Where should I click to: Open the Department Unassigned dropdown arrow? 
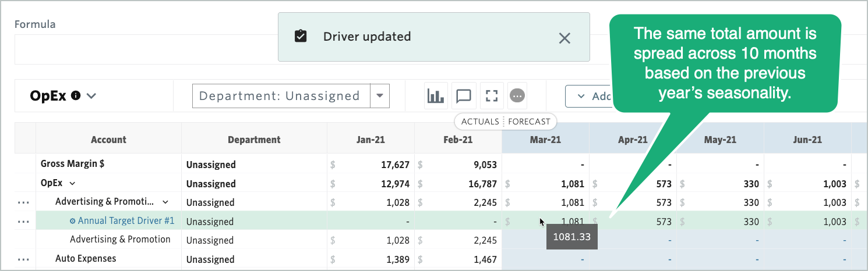tap(380, 96)
